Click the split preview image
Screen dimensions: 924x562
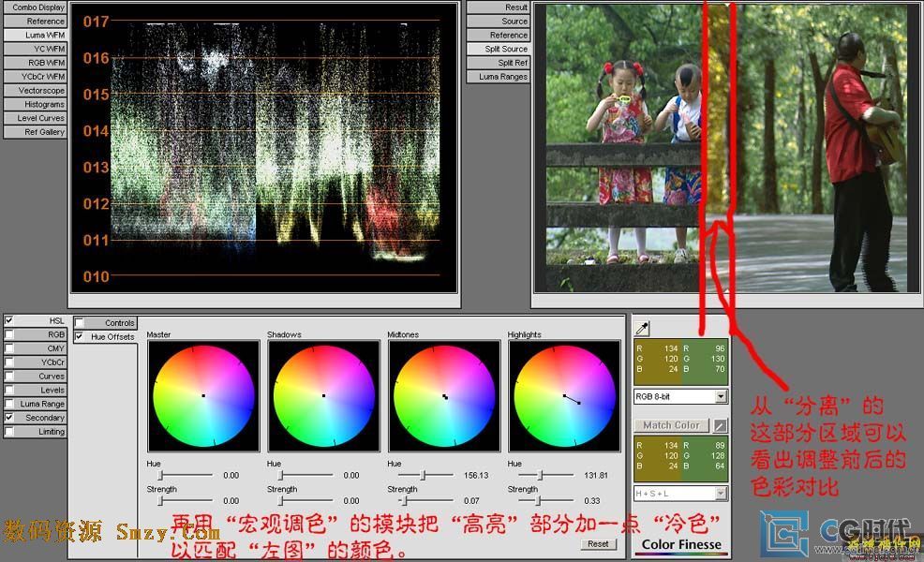(726, 148)
